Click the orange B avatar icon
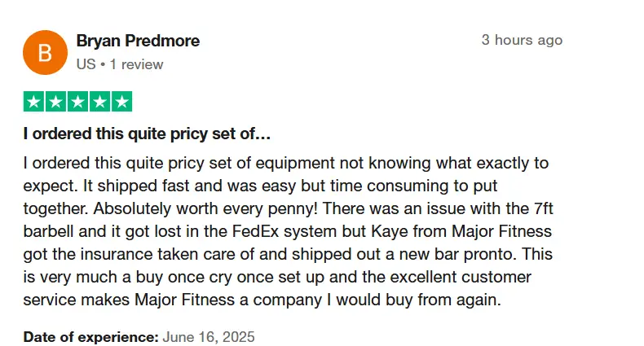Viewport: 644px width, 346px height. click(x=45, y=52)
